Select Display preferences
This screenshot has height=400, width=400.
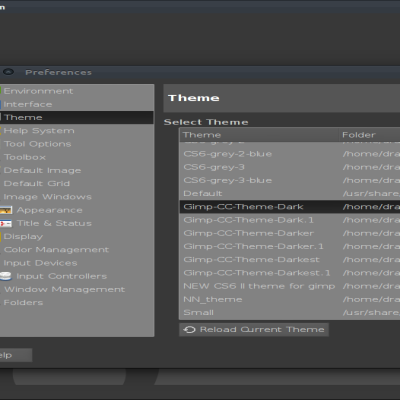[x=23, y=237]
